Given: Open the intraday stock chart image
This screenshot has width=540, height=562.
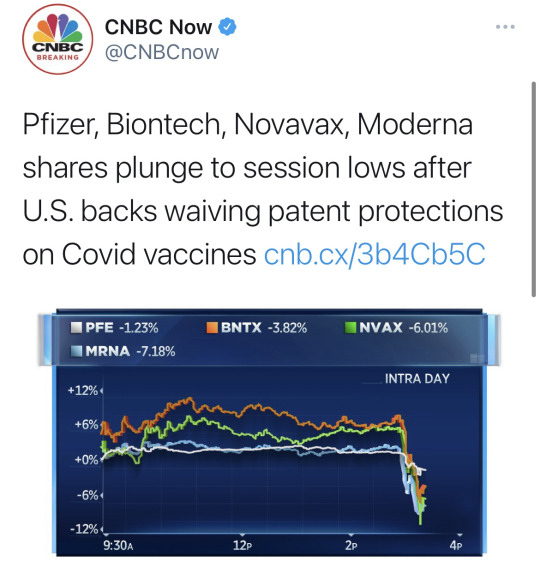Looking at the screenshot, I should tap(269, 432).
